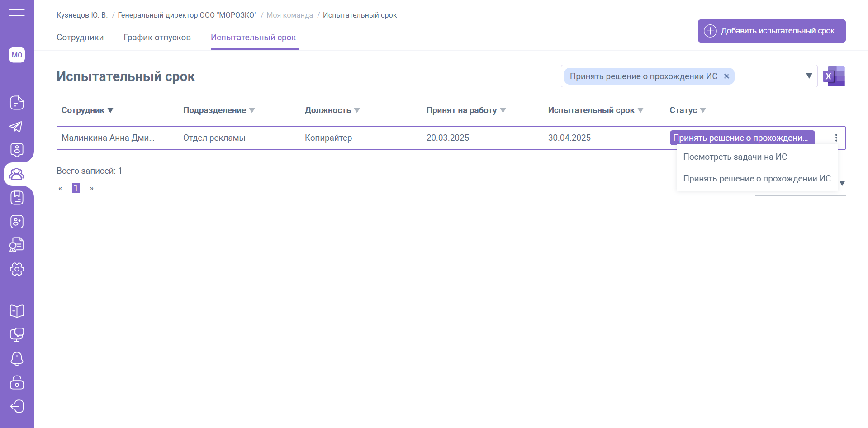Switch to the Сотрудники tab
Image resolution: width=868 pixels, height=428 pixels.
pyautogui.click(x=80, y=38)
